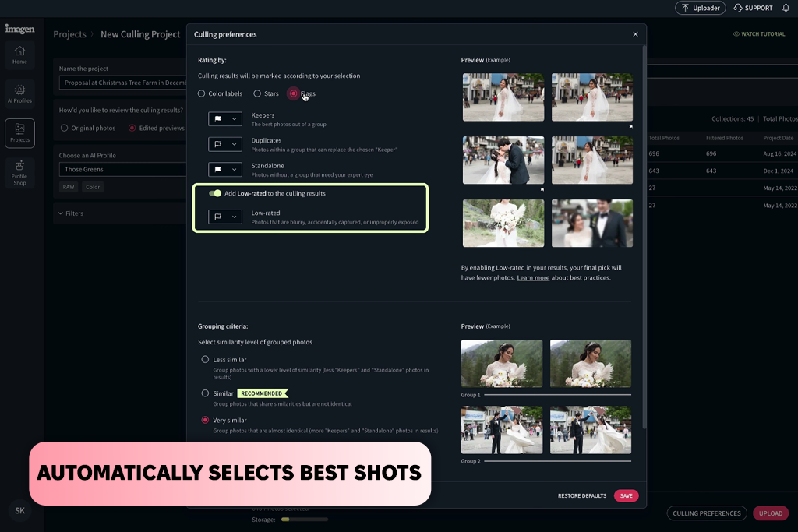The width and height of the screenshot is (798, 532).
Task: Toggle Add Low-rated to culling results
Action: (x=215, y=193)
